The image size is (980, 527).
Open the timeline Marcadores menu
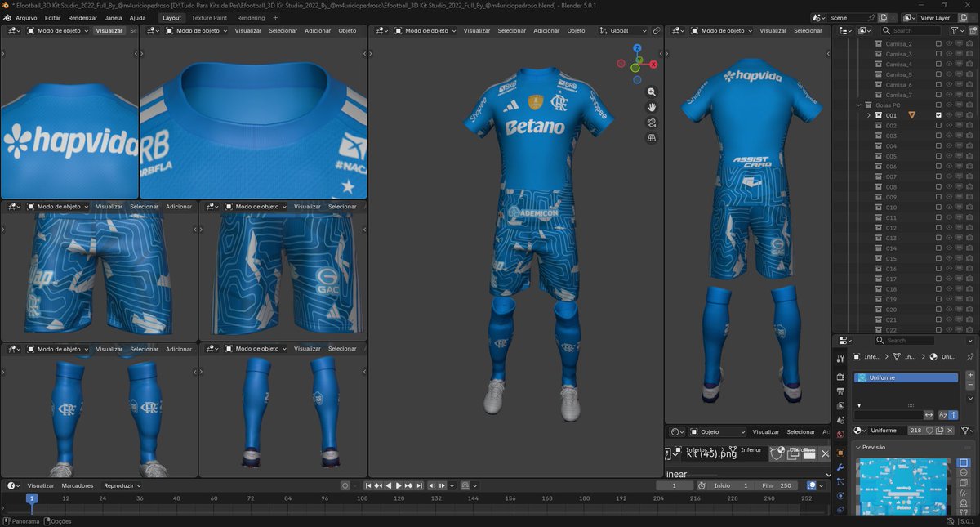tap(78, 485)
